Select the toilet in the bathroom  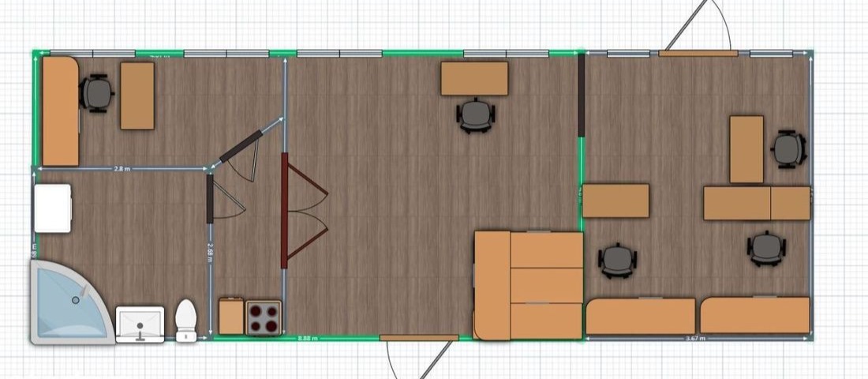click(x=185, y=318)
